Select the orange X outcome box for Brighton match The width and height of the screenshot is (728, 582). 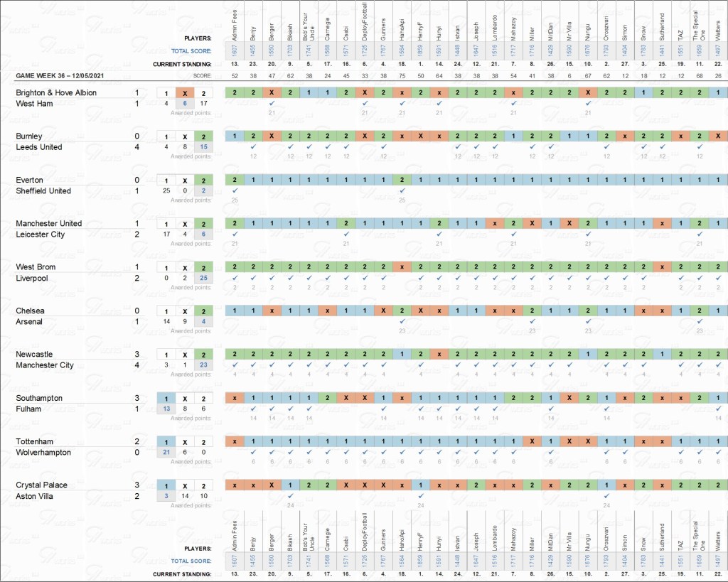click(x=185, y=92)
